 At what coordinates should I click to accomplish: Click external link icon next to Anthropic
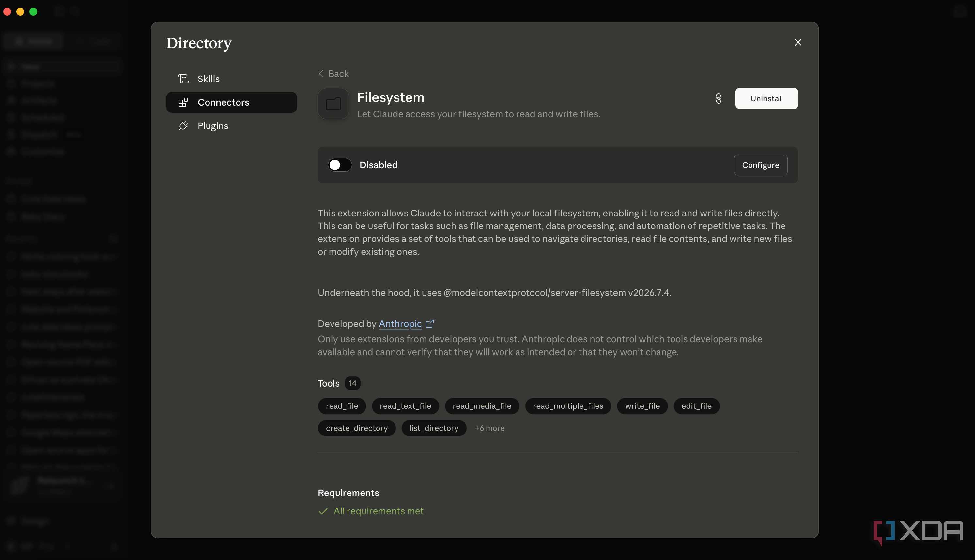(x=429, y=324)
